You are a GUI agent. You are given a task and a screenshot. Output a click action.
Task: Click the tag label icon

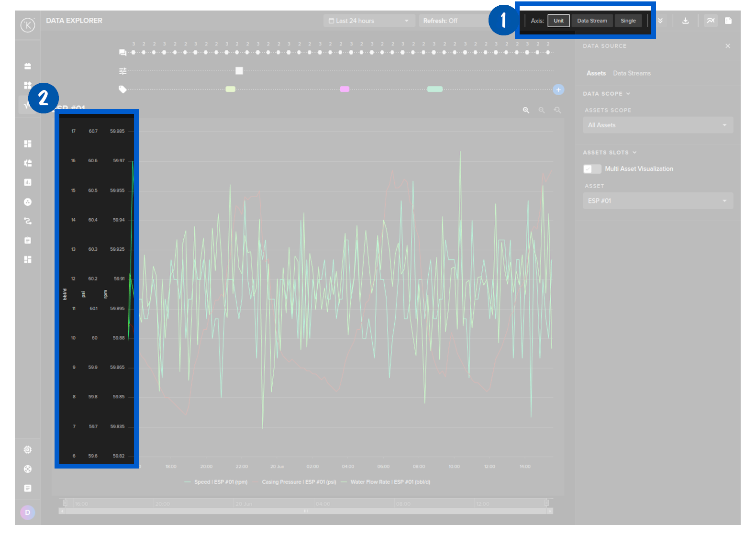point(122,89)
